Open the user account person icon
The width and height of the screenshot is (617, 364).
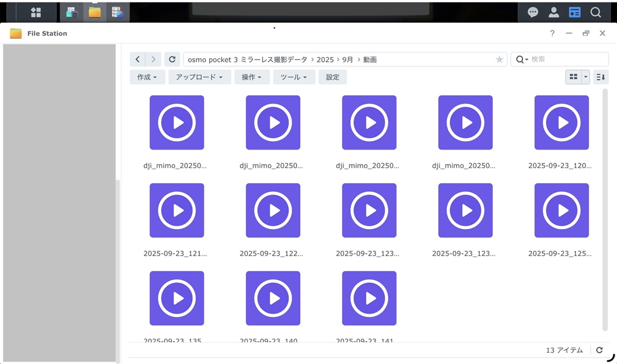[553, 11]
